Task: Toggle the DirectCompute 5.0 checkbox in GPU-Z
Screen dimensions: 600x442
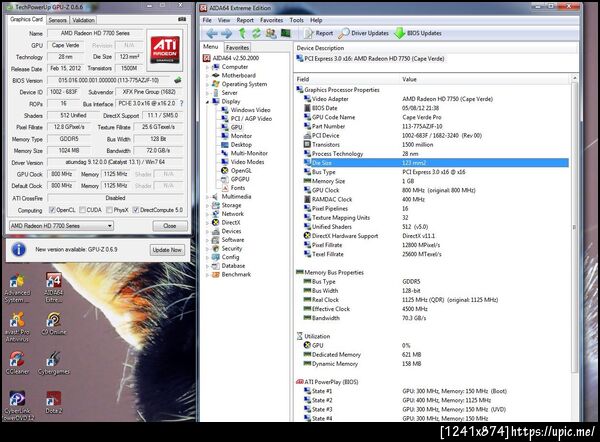Action: [135, 210]
